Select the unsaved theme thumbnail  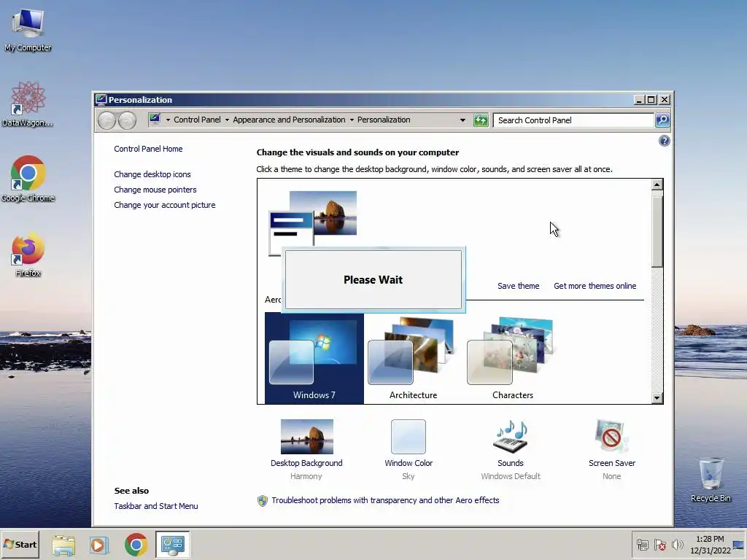312,219
